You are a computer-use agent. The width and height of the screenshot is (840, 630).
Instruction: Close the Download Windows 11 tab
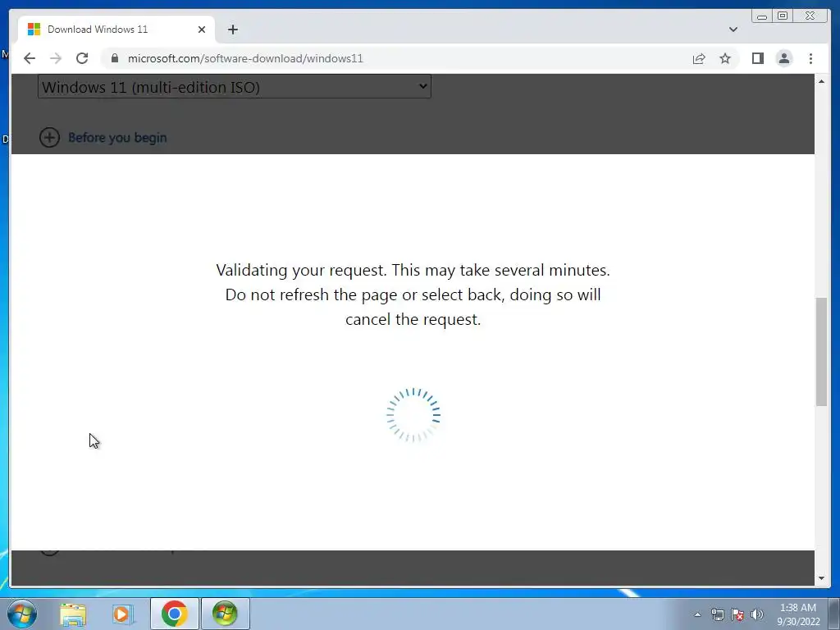pyautogui.click(x=202, y=30)
